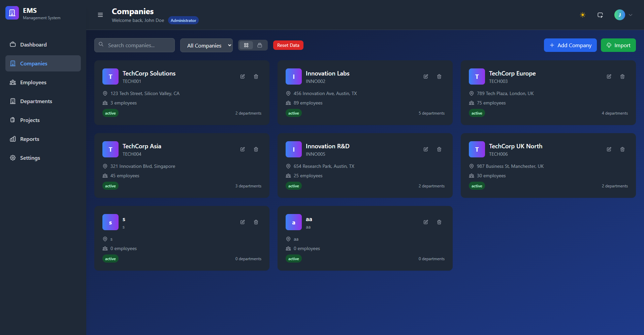
Task: Switch to list view layout
Action: pos(259,45)
